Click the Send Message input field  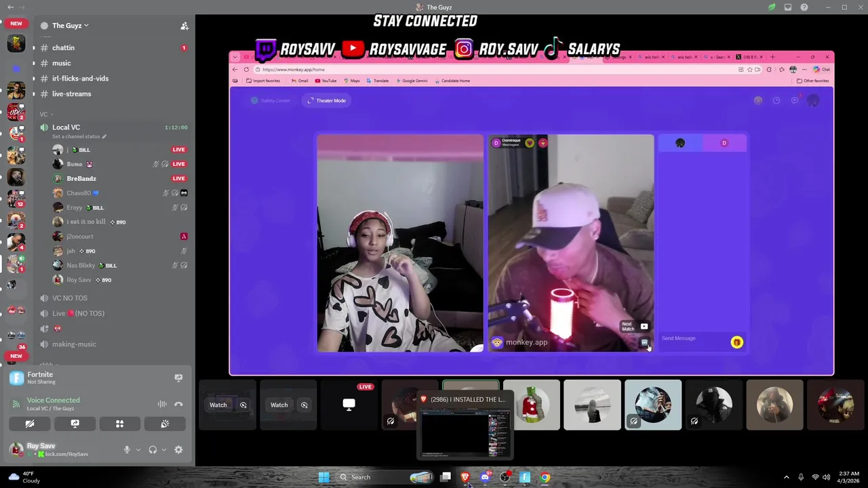(692, 338)
